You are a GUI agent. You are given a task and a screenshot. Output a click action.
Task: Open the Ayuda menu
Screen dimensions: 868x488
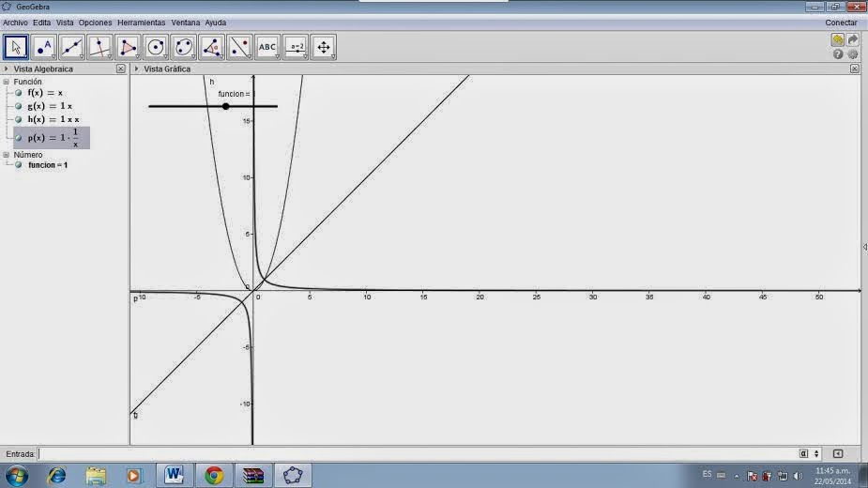(x=215, y=23)
